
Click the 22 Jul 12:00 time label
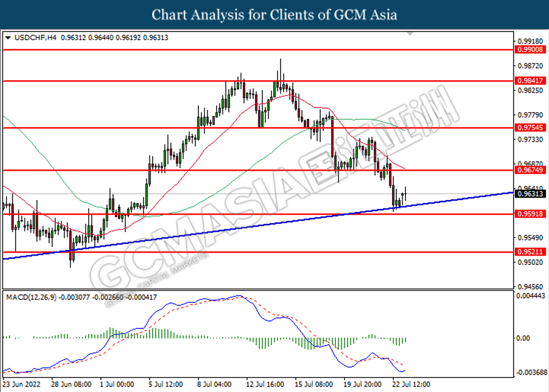pos(411,384)
